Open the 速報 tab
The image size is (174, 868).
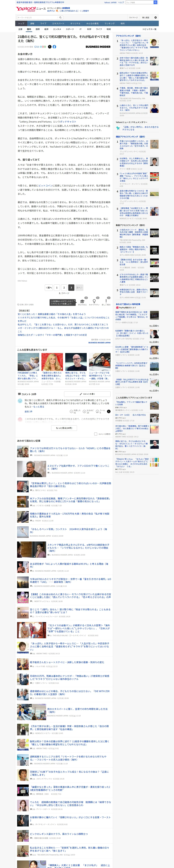point(32,24)
